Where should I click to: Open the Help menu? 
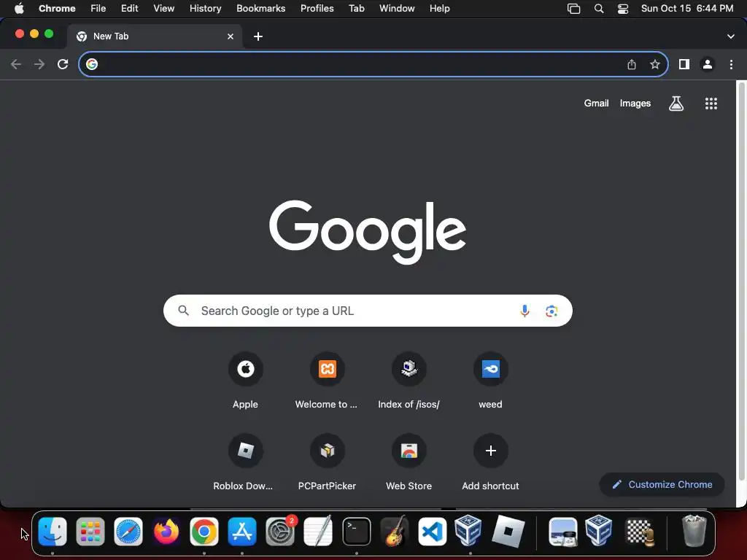(x=439, y=9)
